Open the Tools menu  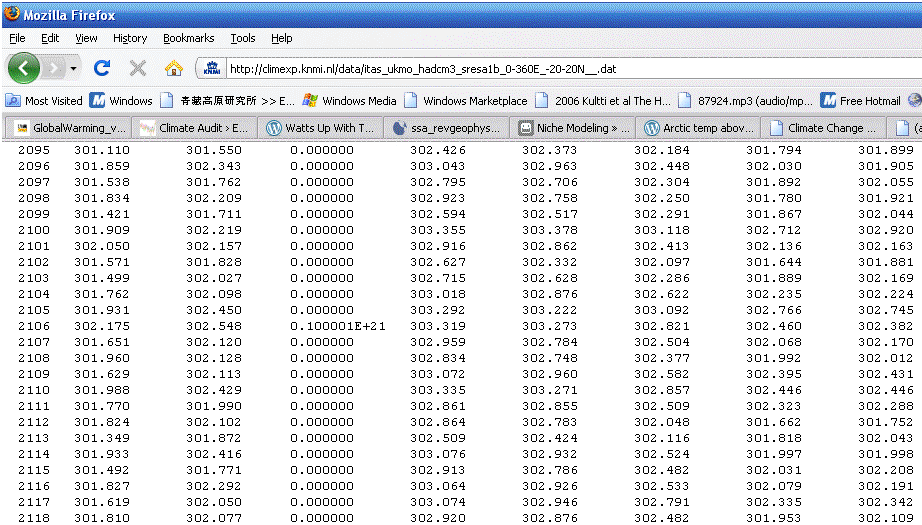243,38
